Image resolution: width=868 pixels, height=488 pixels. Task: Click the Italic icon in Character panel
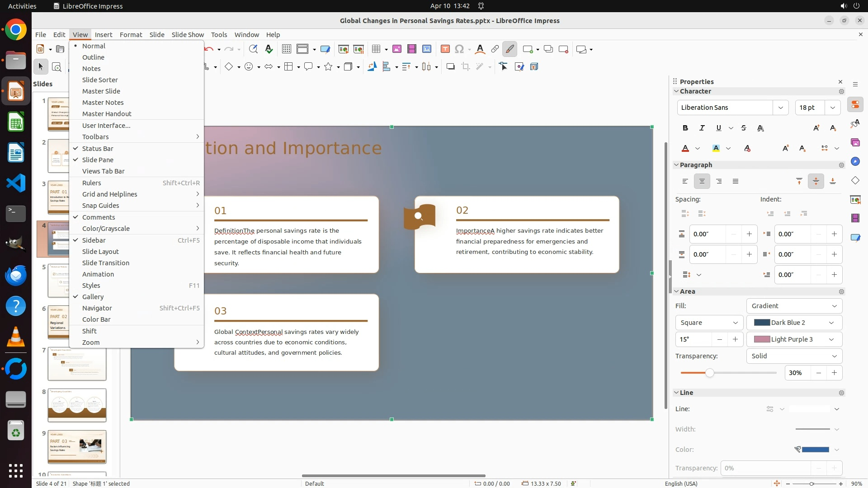(702, 128)
